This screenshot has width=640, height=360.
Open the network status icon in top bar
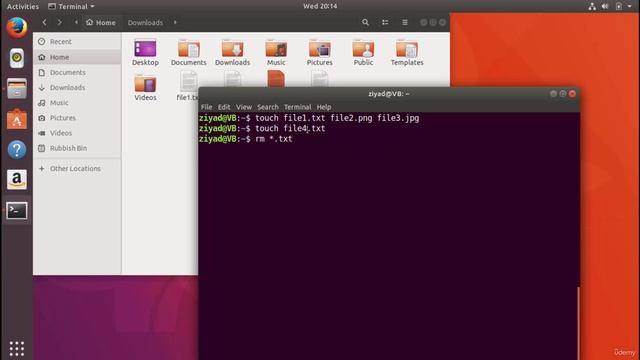pos(592,6)
